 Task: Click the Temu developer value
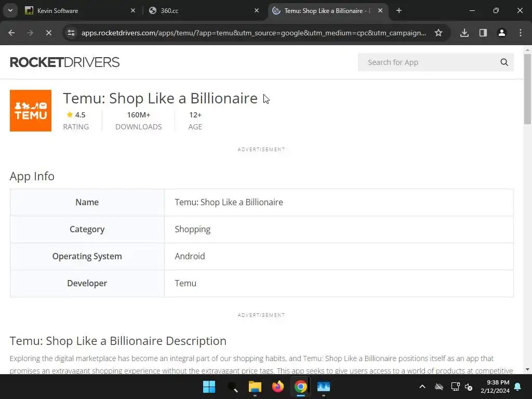185,283
